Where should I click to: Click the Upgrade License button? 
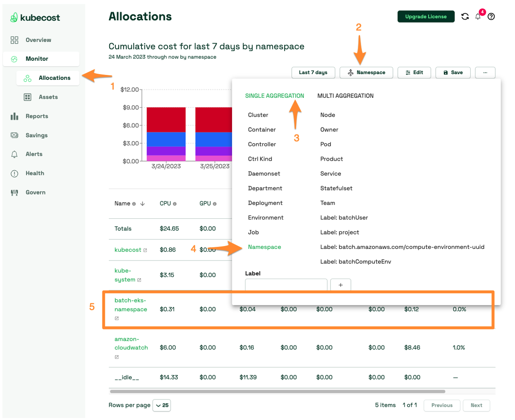[x=426, y=17]
